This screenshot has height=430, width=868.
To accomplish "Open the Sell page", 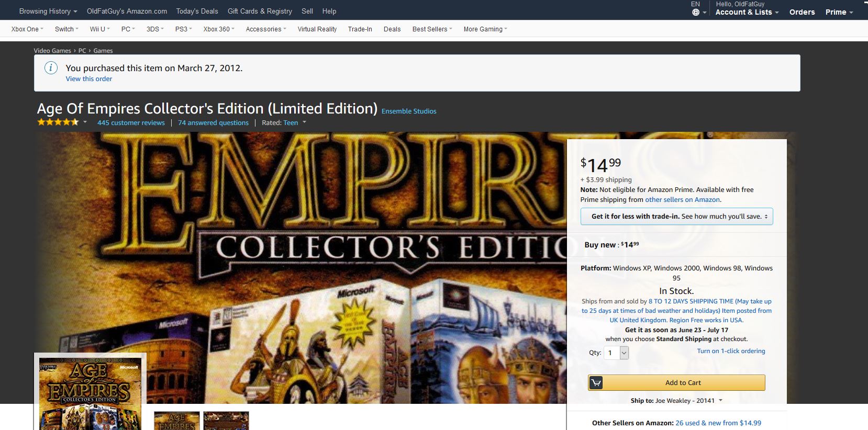I will click(x=307, y=11).
